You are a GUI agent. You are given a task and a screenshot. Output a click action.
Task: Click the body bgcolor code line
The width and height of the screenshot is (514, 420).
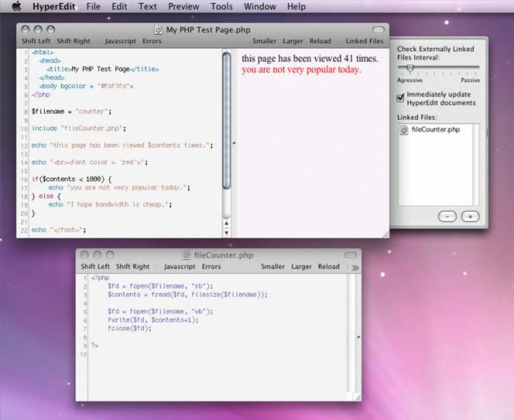86,86
